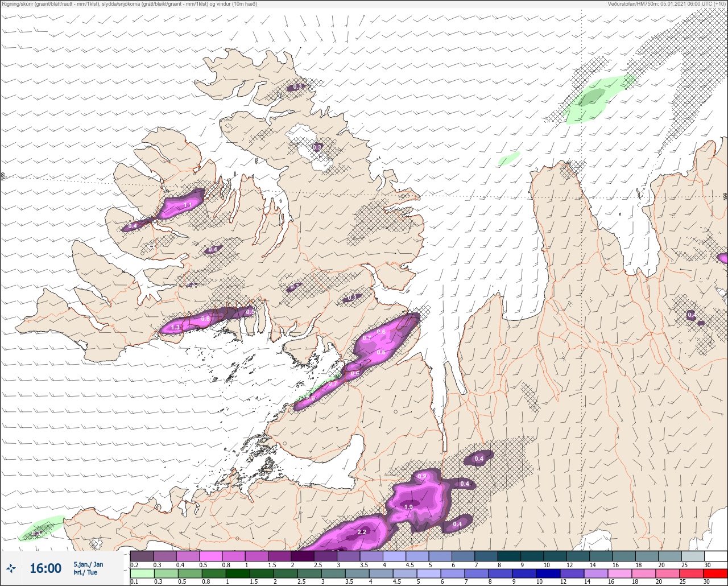Click the '5.jan./ Jan' date text
This screenshot has height=586, width=728.
[x=88, y=564]
